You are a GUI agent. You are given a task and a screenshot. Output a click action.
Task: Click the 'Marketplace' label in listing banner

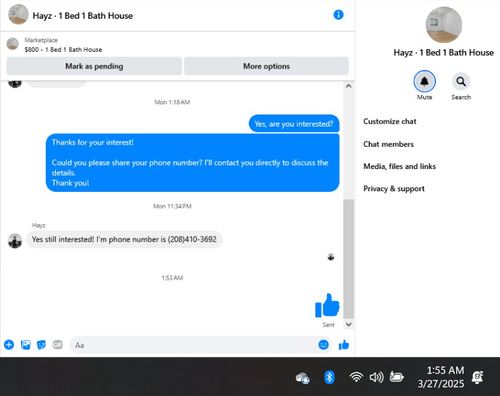(41, 40)
